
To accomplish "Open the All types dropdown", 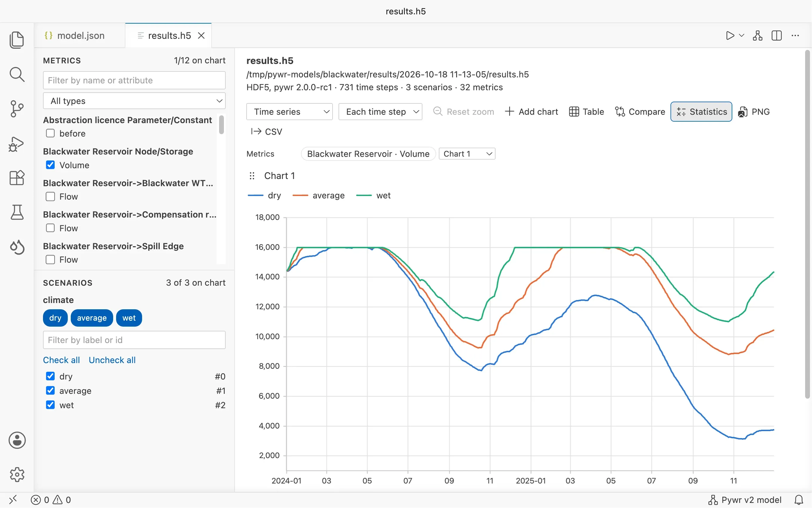I will point(134,101).
